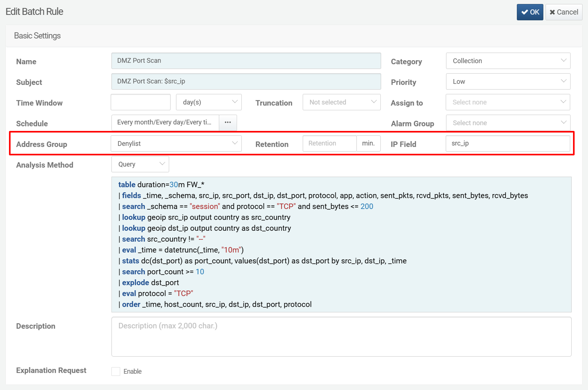Click the search port_count >= 10 line

point(161,272)
